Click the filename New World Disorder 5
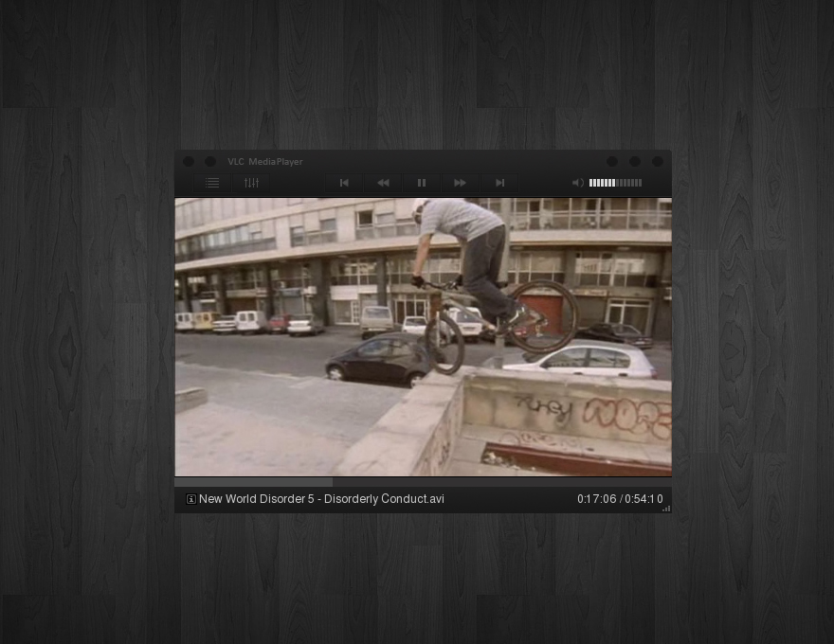The height and width of the screenshot is (644, 834). [321, 499]
